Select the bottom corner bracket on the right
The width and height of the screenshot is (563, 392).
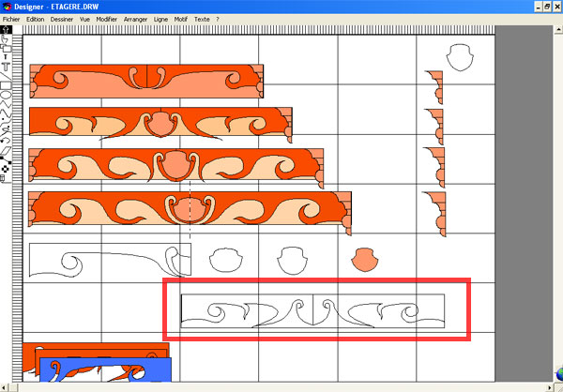point(435,214)
